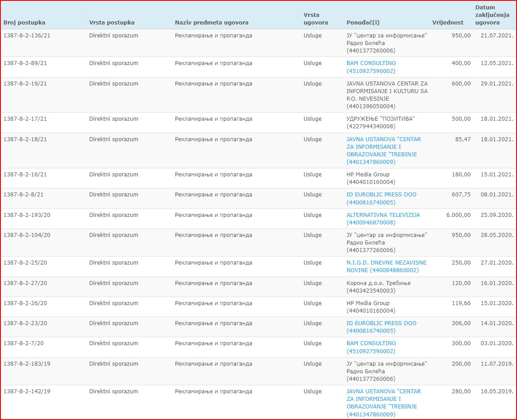
Task: Click the value 120,00
Action: (x=461, y=284)
